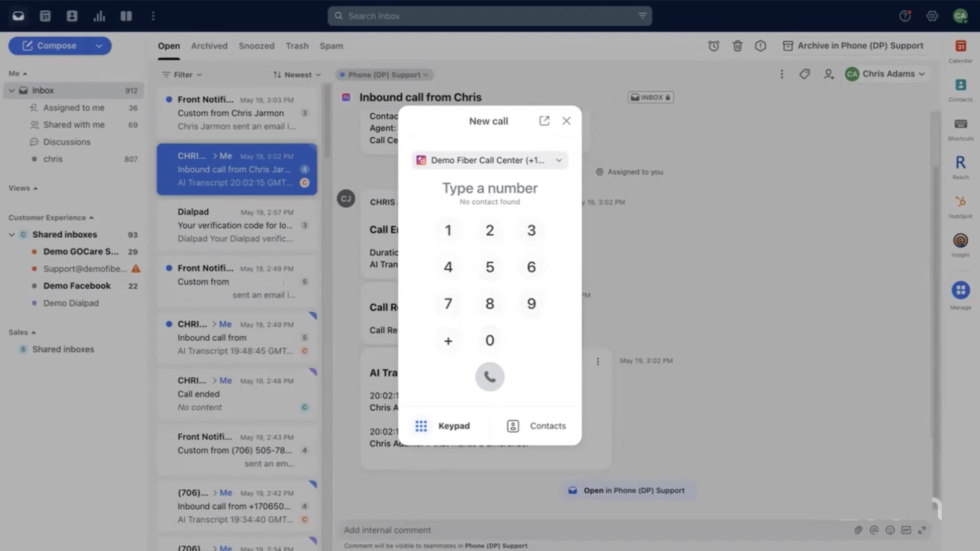Open the analytics bar chart icon
The height and width of the screenshot is (551, 980).
tap(99, 16)
